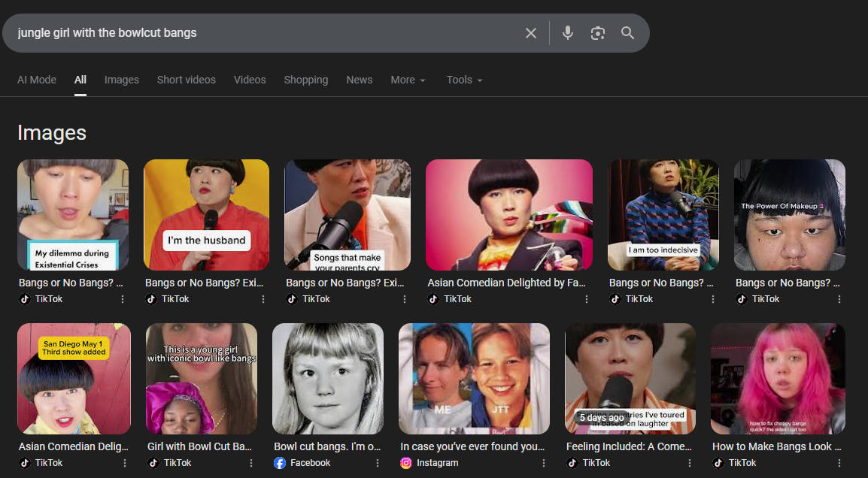The image size is (868, 478).
Task: Open options for 'How to Make Bangs Look'
Action: (839, 462)
